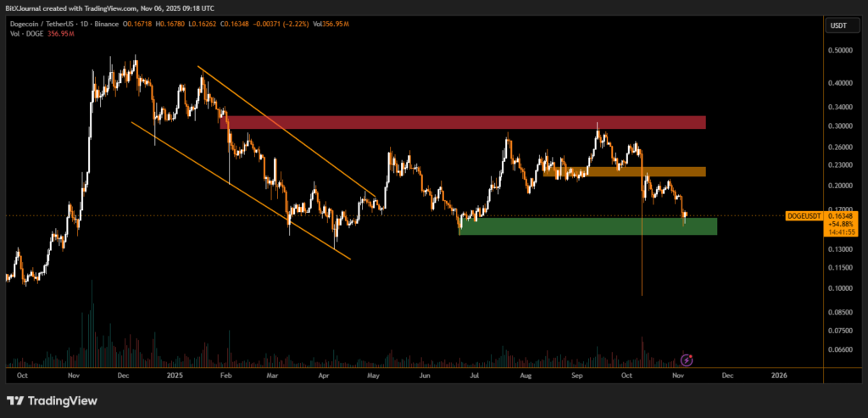Click the 0.10000 price scale label
Viewport: 868px width, 418px height.
(839, 288)
